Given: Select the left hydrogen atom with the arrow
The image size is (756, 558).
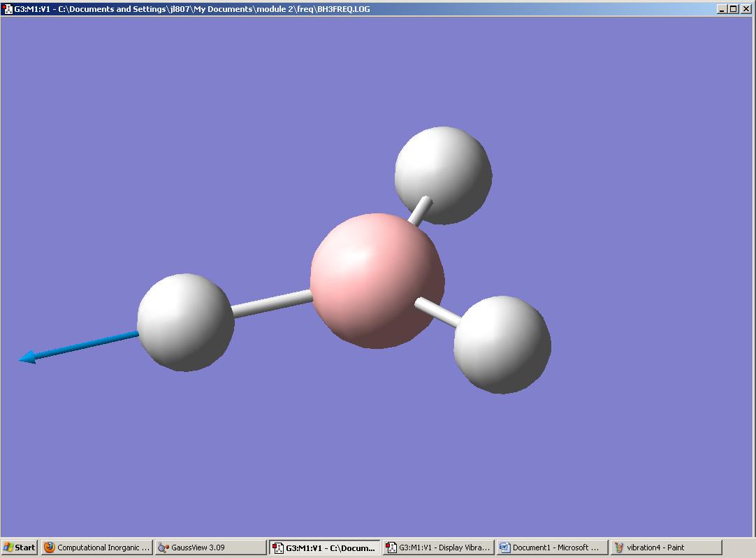Looking at the screenshot, I should [x=186, y=322].
